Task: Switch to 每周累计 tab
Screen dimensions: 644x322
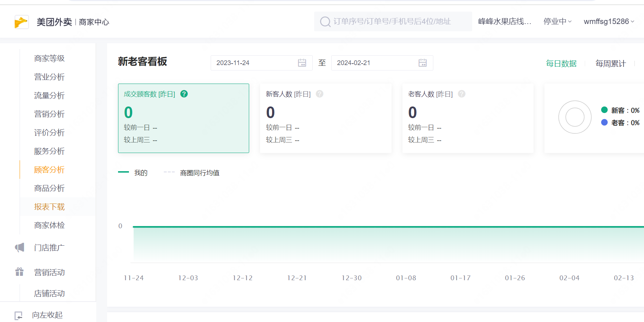Action: tap(611, 64)
